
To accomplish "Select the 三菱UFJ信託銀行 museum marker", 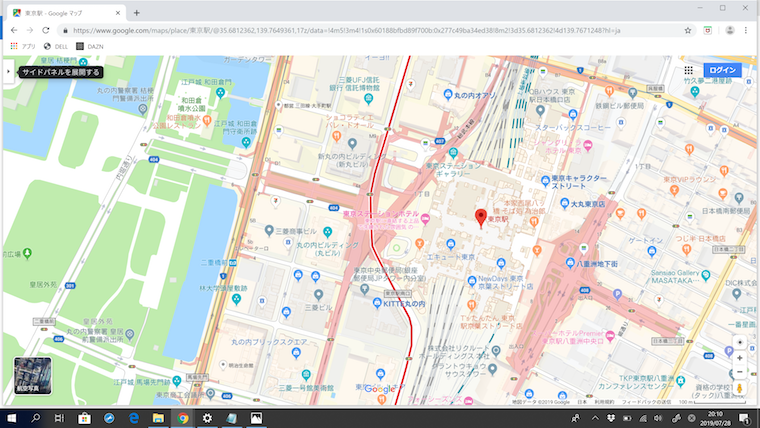I will tap(368, 99).
